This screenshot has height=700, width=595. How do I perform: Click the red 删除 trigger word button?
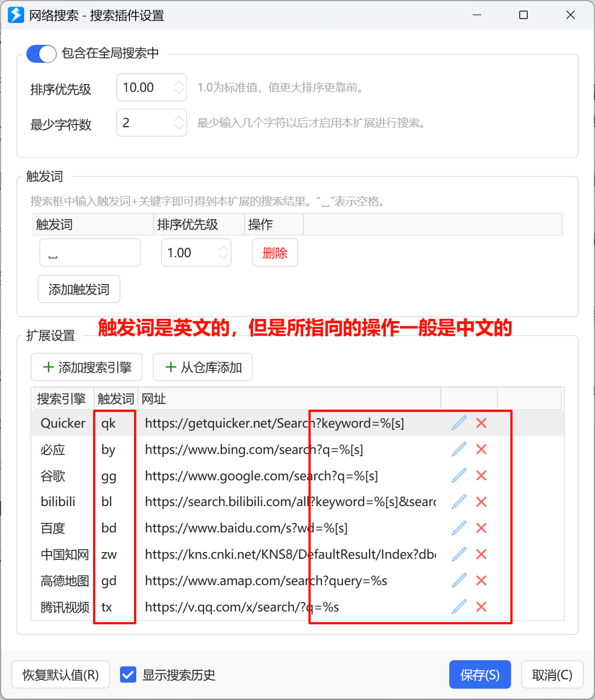click(275, 253)
